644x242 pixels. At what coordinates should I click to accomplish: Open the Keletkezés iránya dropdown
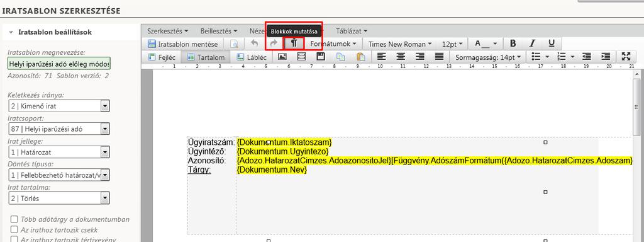[x=58, y=106]
